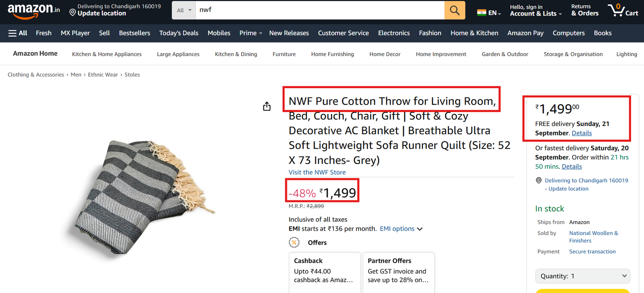Open the All search category dropdown
The image size is (644, 293).
(x=184, y=10)
